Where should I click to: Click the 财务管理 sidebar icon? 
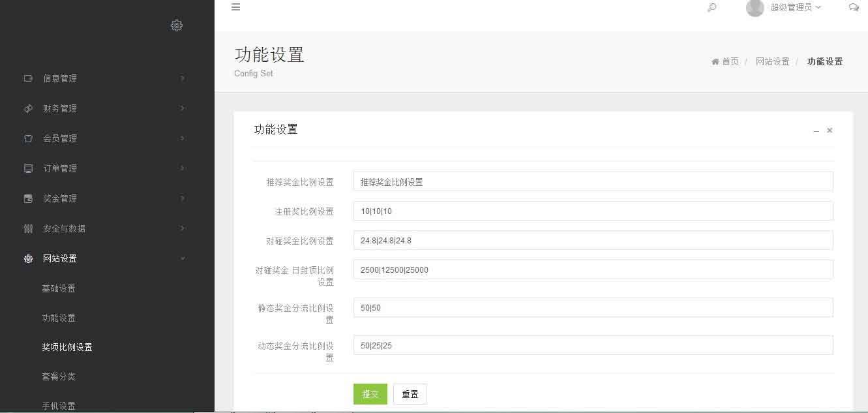pos(28,108)
